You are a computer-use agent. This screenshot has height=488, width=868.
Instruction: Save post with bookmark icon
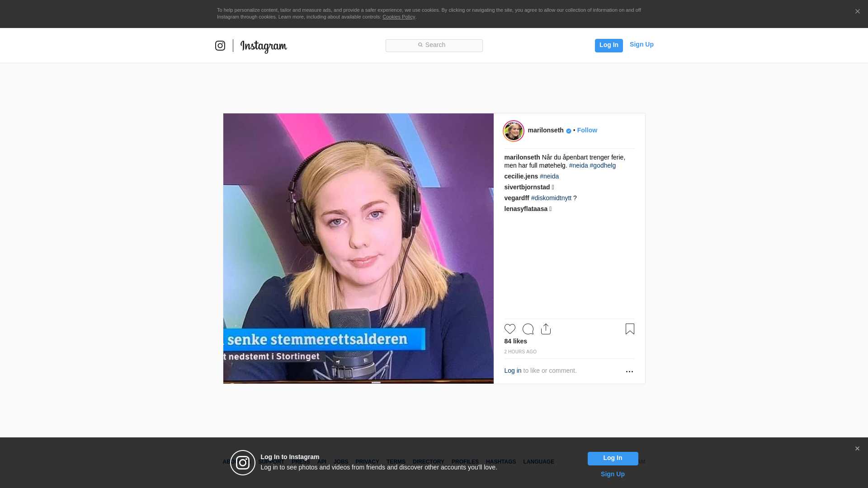pyautogui.click(x=630, y=329)
